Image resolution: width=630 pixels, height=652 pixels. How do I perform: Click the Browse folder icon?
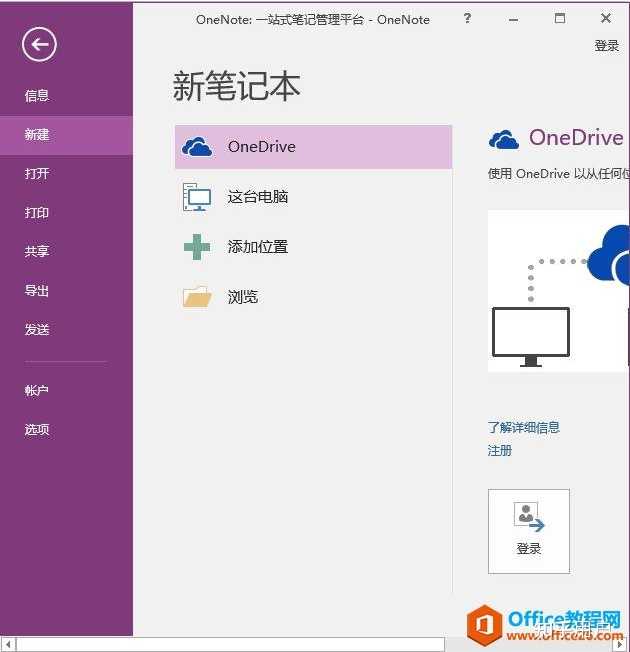coord(197,296)
